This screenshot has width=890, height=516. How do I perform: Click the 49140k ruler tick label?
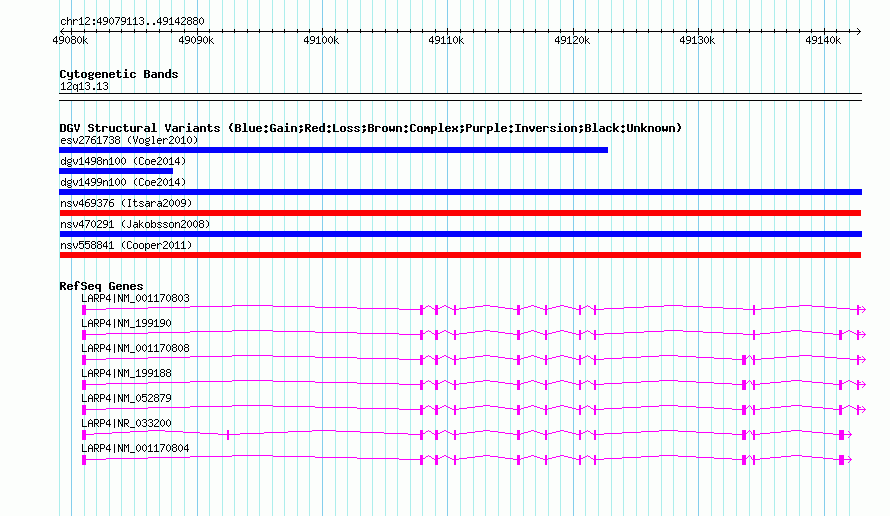(x=822, y=40)
